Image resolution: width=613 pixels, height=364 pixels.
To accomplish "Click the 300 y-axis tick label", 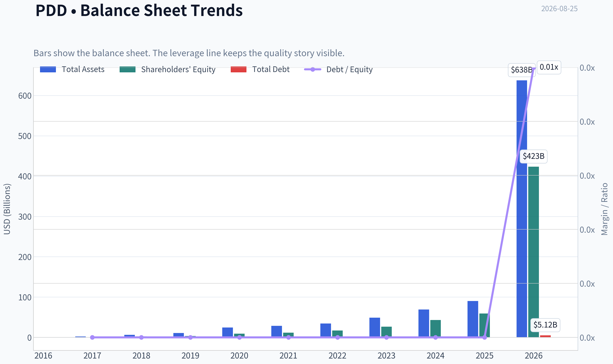I will 25,217.
